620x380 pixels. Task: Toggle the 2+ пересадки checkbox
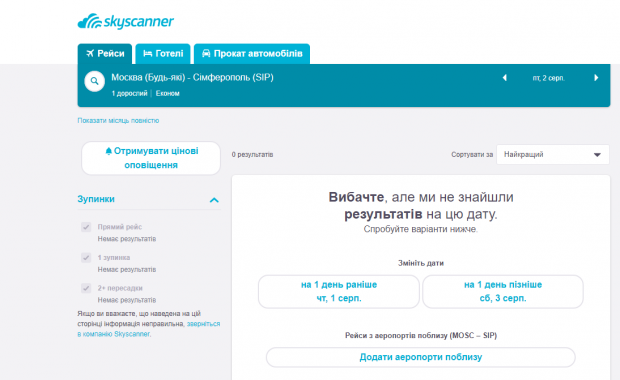click(86, 288)
